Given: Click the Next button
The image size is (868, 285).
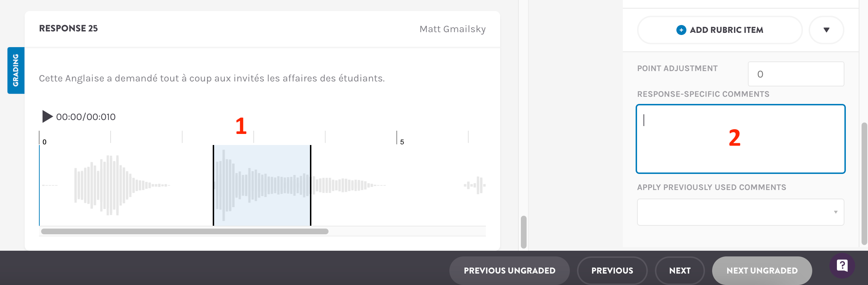Looking at the screenshot, I should (680, 271).
